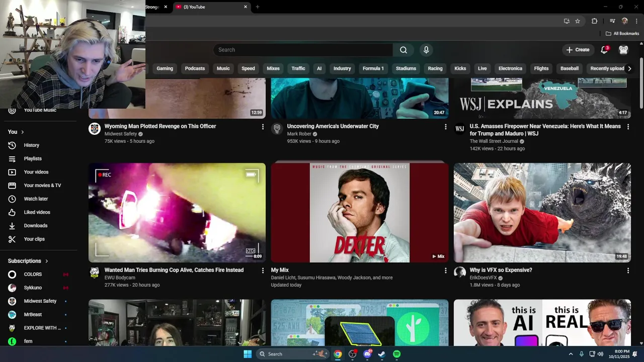
Task: Open options for Underwater City video
Action: [x=445, y=127]
